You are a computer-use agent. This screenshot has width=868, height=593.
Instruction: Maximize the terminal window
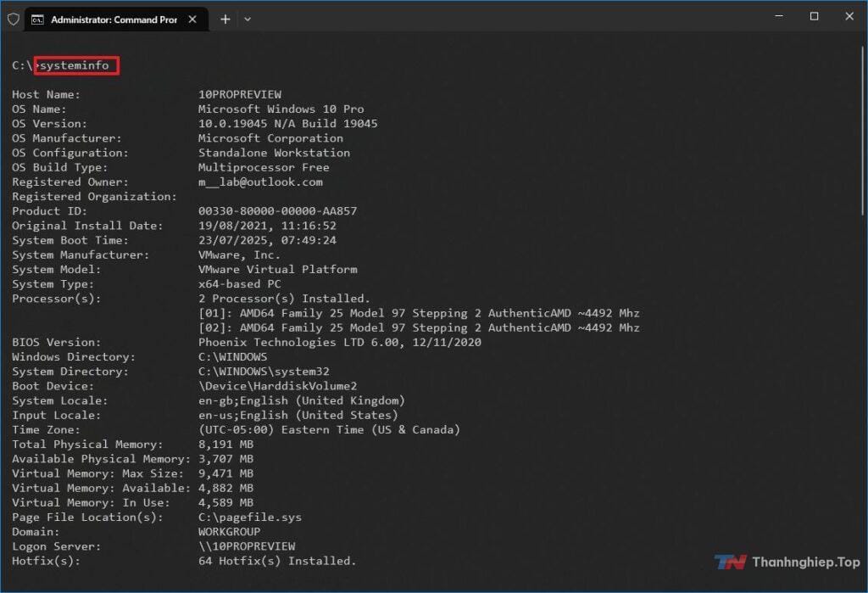coord(815,16)
